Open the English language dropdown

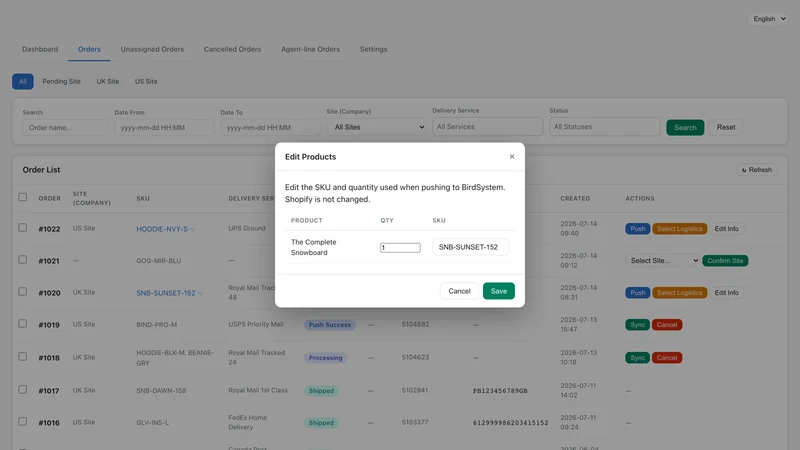pos(769,19)
